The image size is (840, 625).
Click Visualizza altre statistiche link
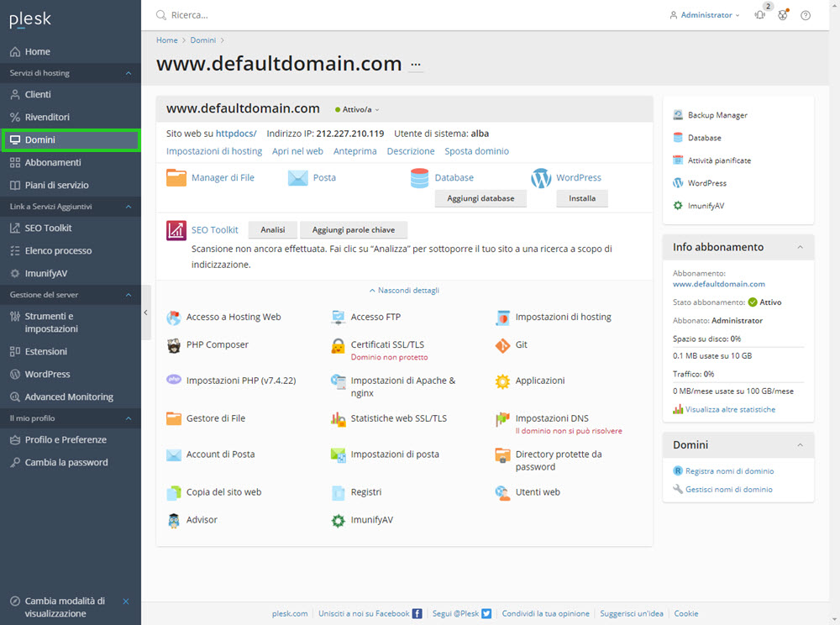pos(730,410)
